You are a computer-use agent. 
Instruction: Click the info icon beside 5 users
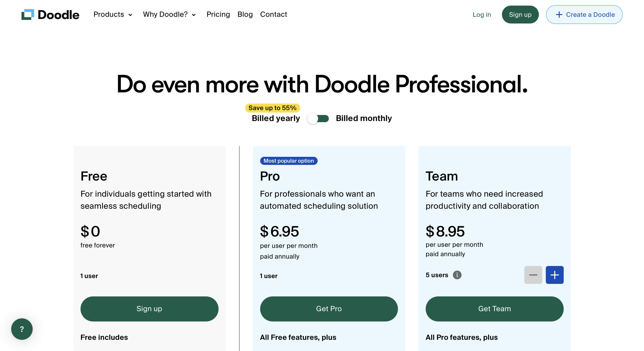tap(457, 275)
